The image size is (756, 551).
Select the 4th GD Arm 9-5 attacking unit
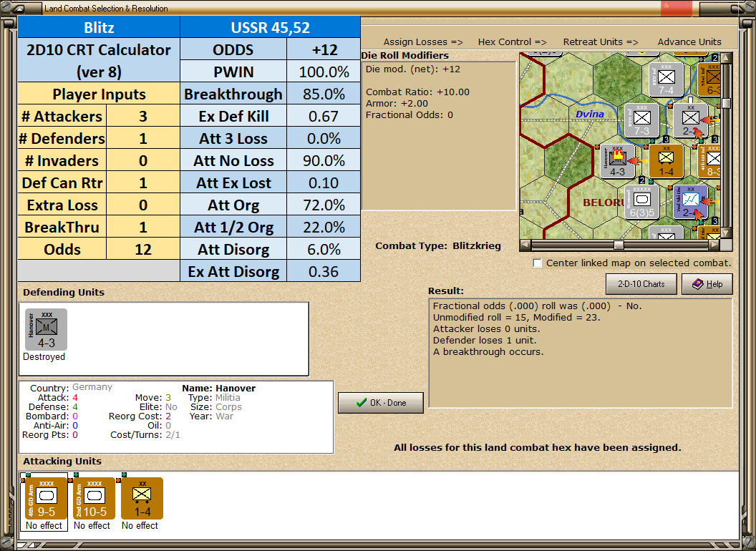coord(47,498)
